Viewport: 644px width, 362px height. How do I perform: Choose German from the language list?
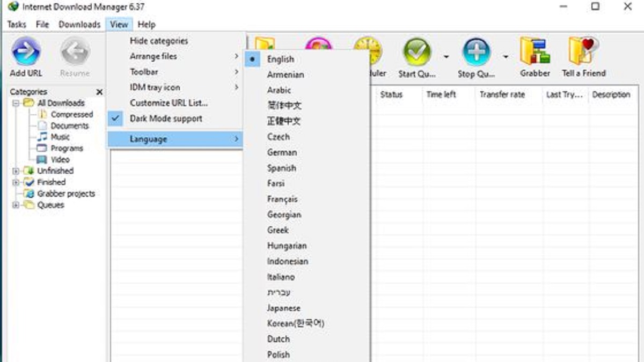(282, 152)
